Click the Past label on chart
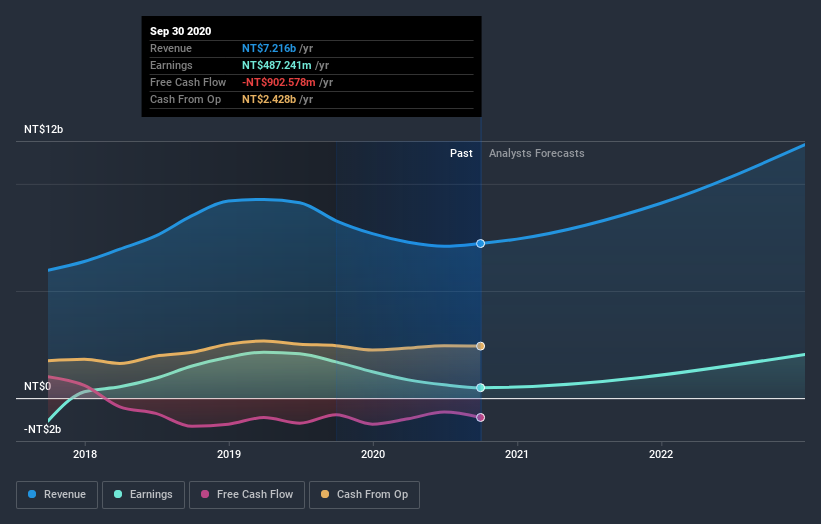Viewport: 821px width, 524px height. (461, 153)
